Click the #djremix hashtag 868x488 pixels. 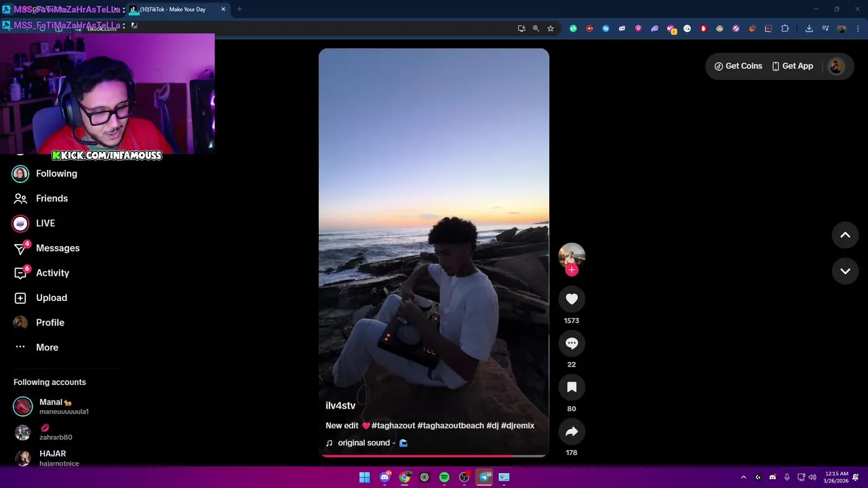point(517,426)
